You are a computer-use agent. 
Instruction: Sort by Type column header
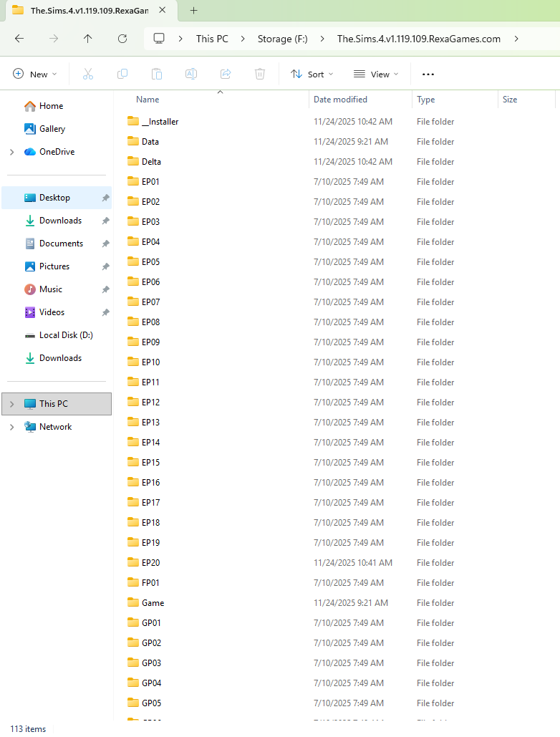tap(425, 99)
